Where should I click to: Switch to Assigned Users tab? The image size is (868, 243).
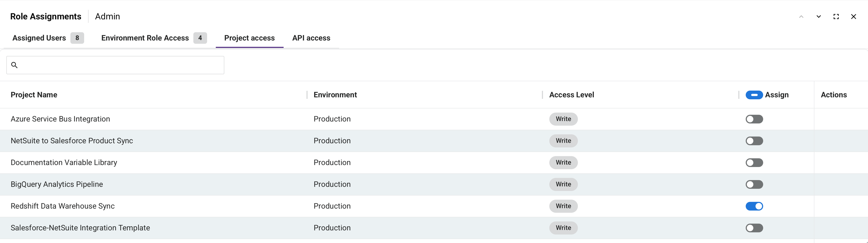48,38
